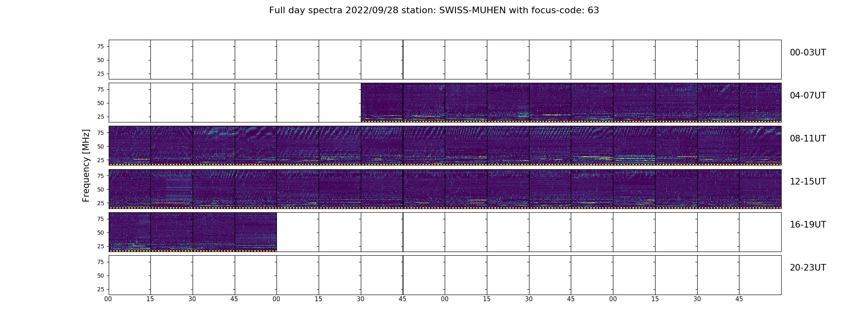868x331 pixels.
Task: Click the 12-15UT row label
Action: (808, 182)
